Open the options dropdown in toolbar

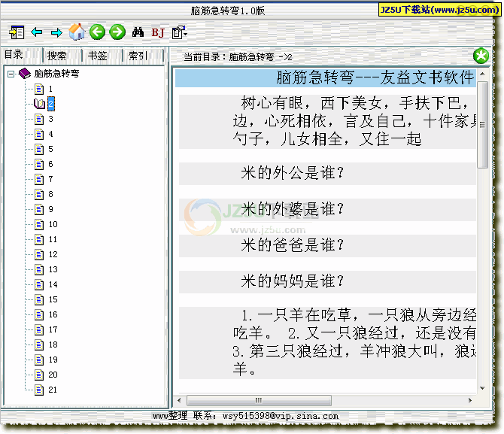pyautogui.click(x=179, y=32)
